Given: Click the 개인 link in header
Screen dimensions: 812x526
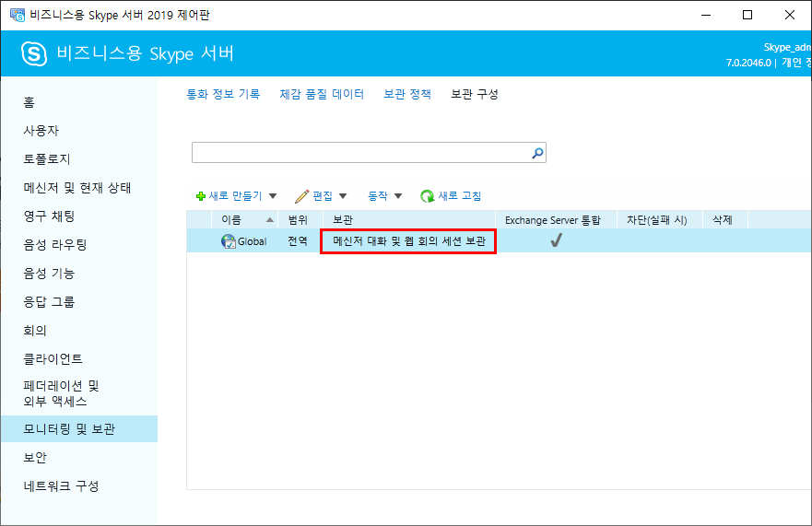Looking at the screenshot, I should pyautogui.click(x=792, y=63).
